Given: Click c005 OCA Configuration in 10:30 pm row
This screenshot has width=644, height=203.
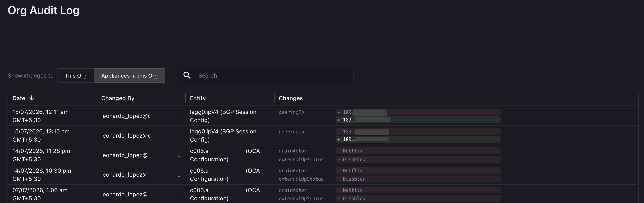Looking at the screenshot, I should pyautogui.click(x=225, y=175).
